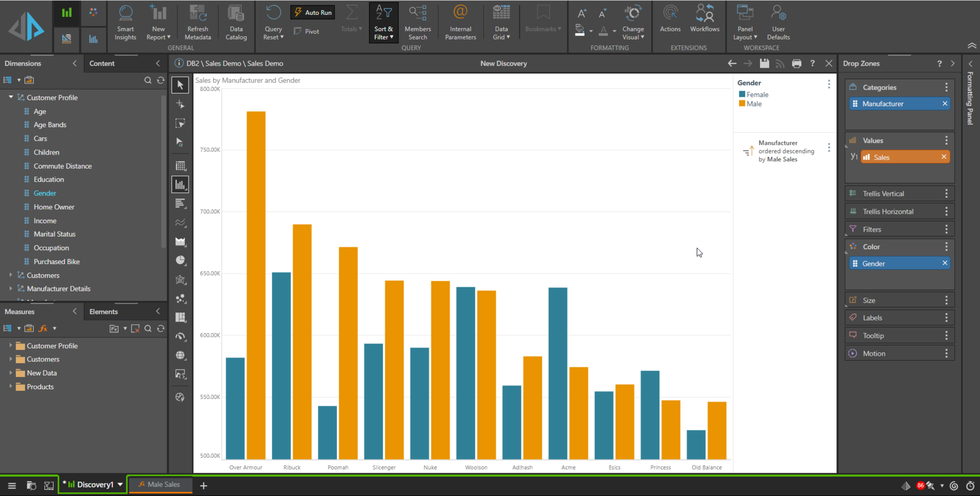Open the Change Visual dropdown
Screen dimensions: 980x496
pos(633,23)
